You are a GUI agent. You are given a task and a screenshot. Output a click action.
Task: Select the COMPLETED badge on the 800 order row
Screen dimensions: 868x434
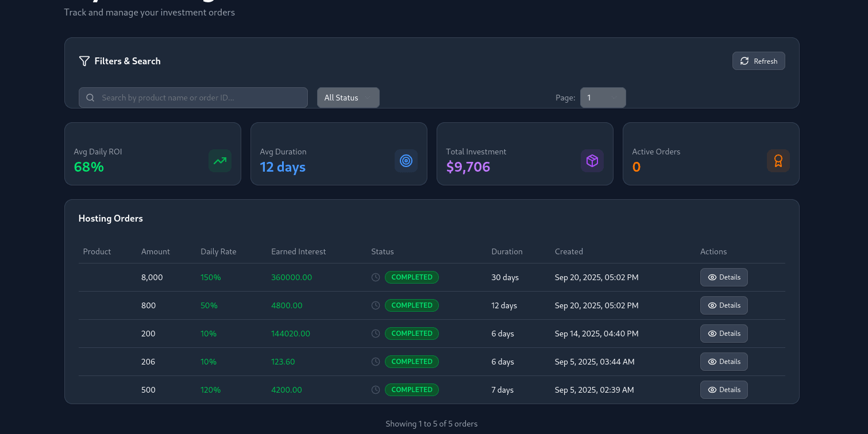click(412, 305)
